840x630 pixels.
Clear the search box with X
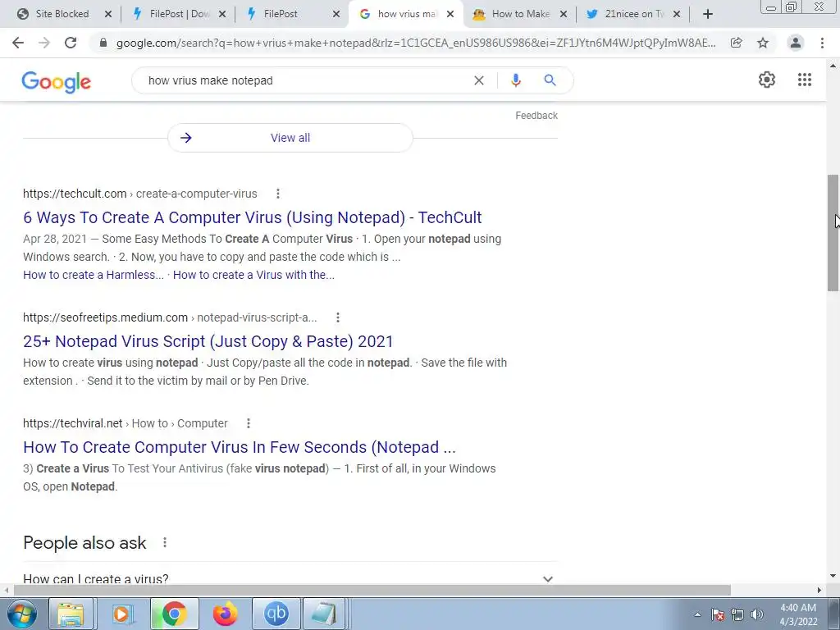(x=479, y=80)
